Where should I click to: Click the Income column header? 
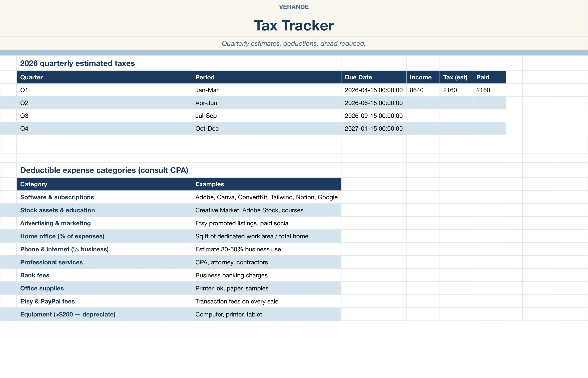click(x=423, y=77)
